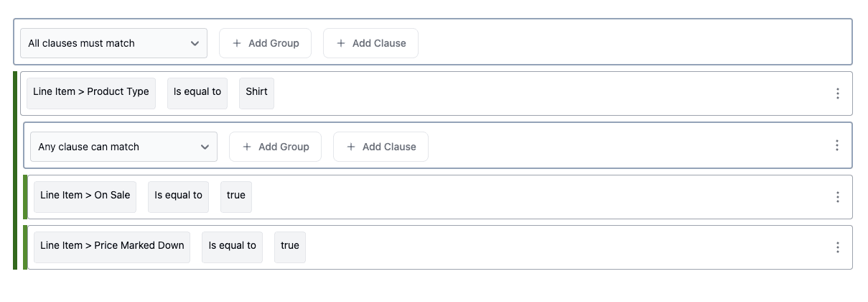Open kebab menu for nested group row
Screen dimensions: 868x302
click(837, 145)
